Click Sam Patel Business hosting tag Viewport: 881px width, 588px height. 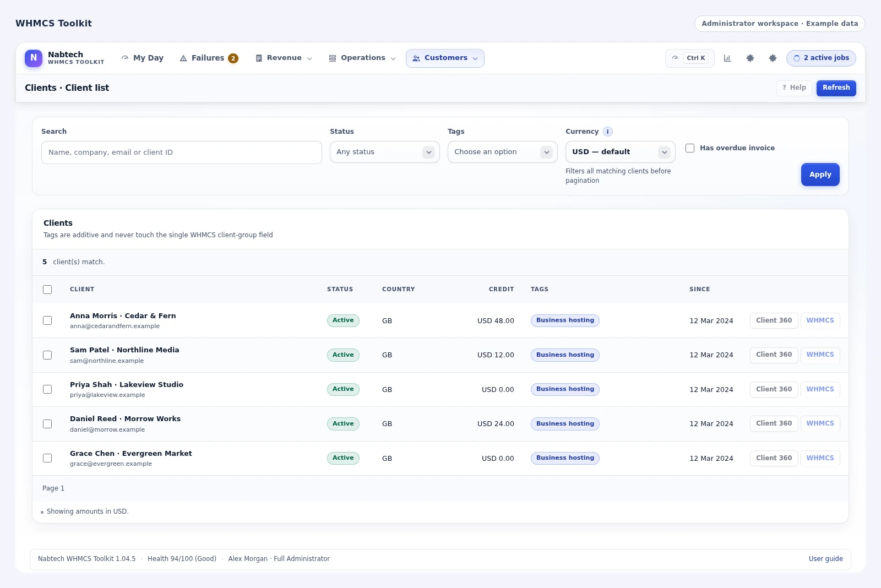point(565,355)
